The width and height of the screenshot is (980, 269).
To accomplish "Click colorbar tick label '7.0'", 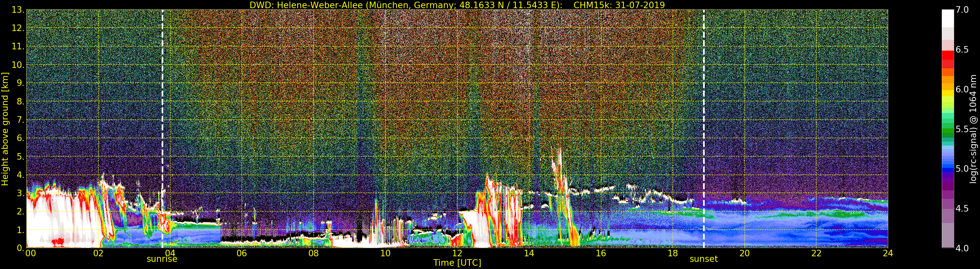I will pos(962,10).
